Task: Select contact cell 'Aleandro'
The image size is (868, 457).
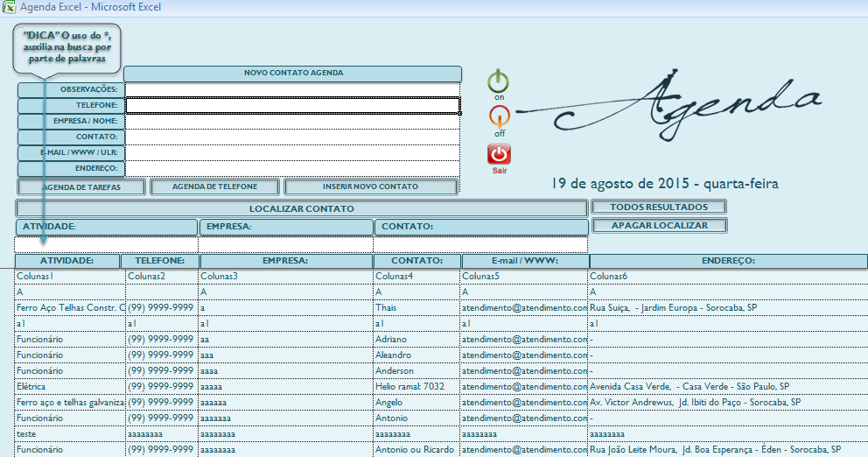Action: tap(416, 355)
